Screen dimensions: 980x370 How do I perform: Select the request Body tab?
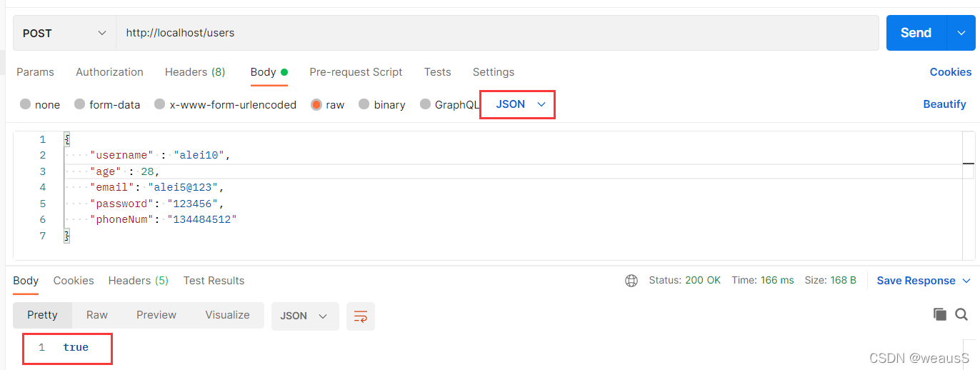[269, 72]
